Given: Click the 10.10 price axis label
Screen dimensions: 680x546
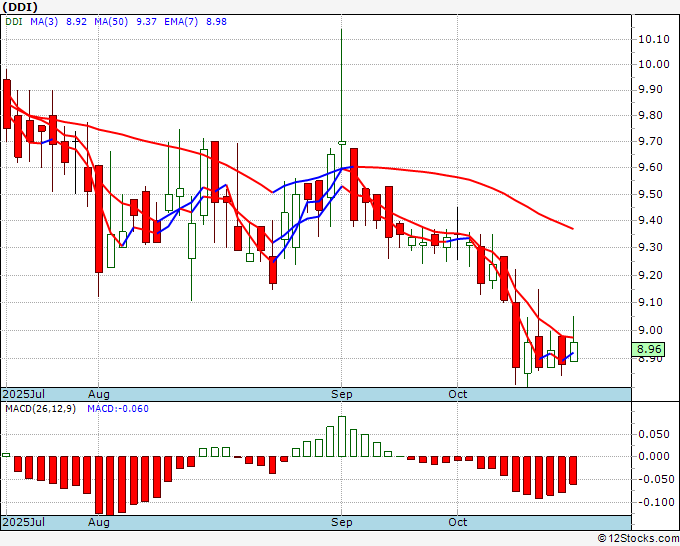Looking at the screenshot, I should [654, 39].
